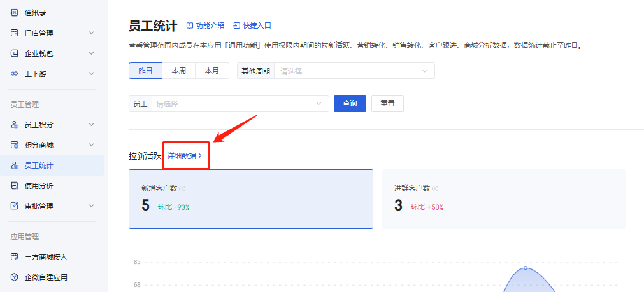This screenshot has width=644, height=292.
Task: Click the 通讯录 contacts icon
Action: click(x=15, y=13)
